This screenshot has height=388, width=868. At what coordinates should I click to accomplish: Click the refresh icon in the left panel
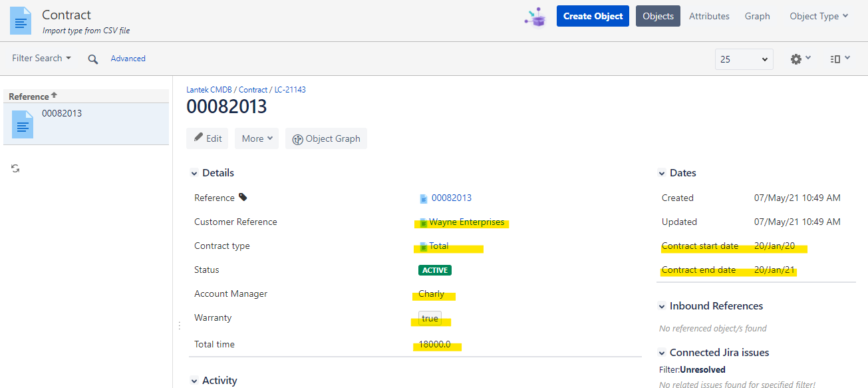[x=15, y=169]
